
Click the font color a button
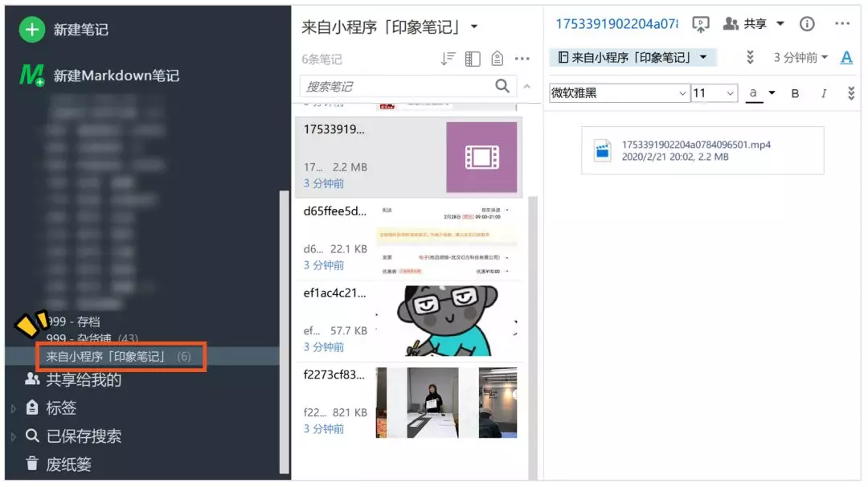click(x=753, y=93)
